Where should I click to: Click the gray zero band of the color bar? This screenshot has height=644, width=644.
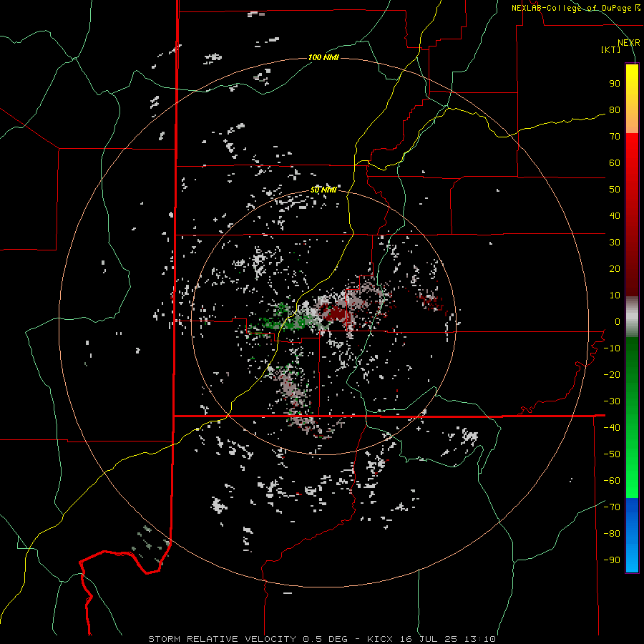(632, 317)
